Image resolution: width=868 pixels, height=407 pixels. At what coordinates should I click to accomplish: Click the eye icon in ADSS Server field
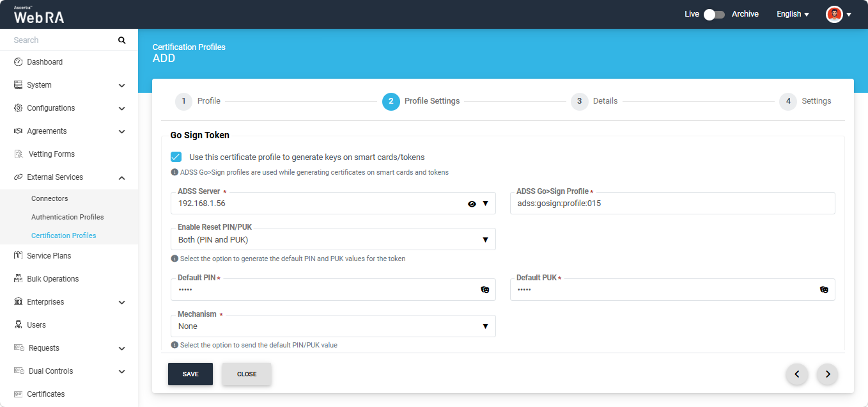[x=472, y=203]
